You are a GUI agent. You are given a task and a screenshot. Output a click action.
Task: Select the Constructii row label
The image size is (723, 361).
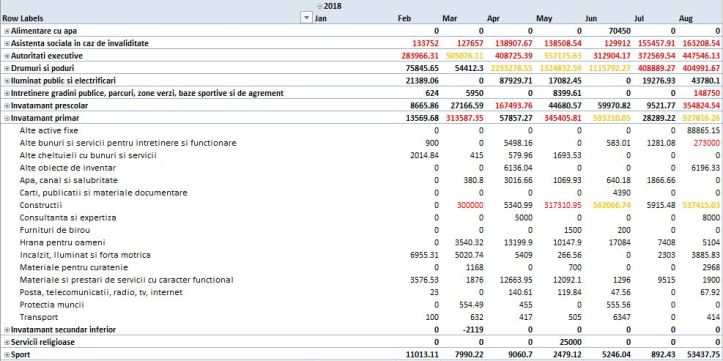pos(41,205)
